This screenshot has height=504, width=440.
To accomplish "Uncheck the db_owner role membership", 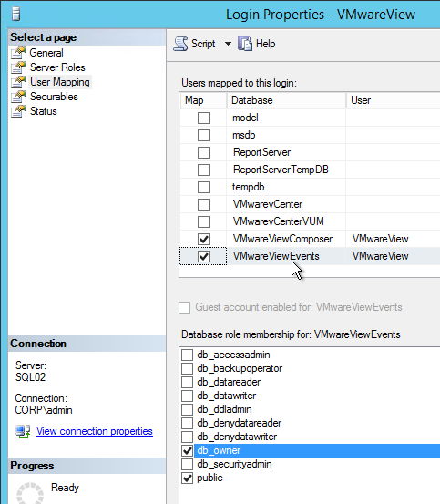I will (x=188, y=450).
